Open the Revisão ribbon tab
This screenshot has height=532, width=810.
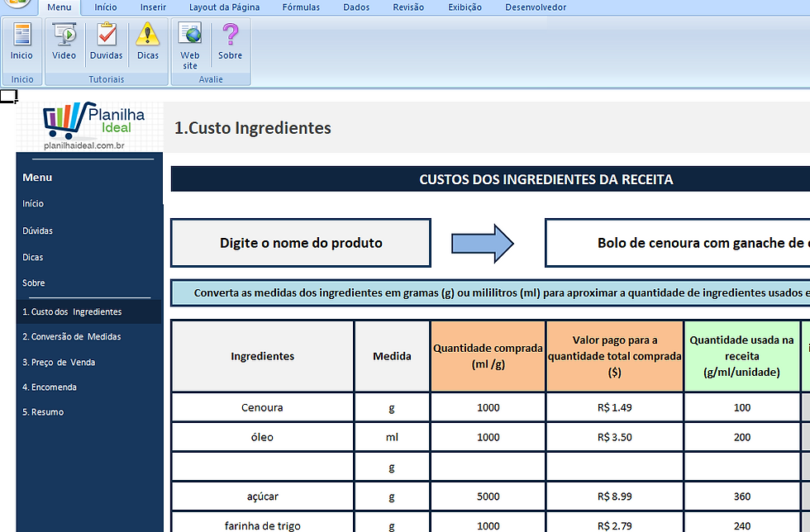coord(408,7)
